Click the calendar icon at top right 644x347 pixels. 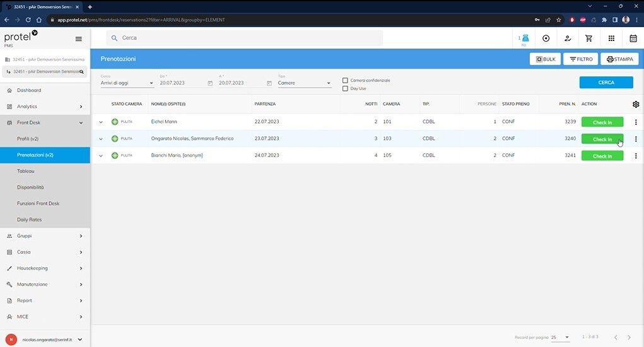[x=633, y=38]
